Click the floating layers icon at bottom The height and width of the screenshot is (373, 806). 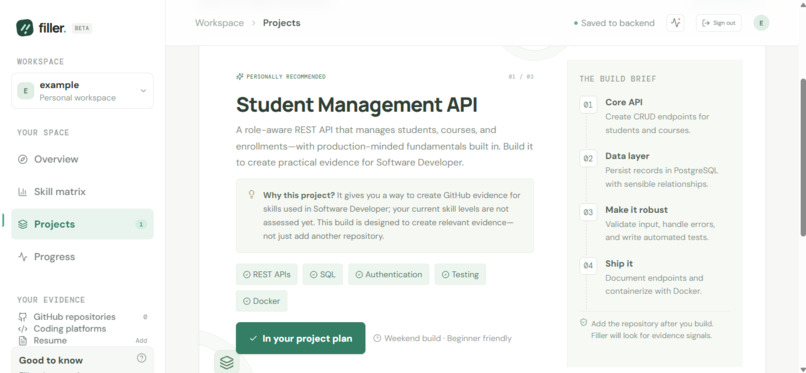click(227, 362)
